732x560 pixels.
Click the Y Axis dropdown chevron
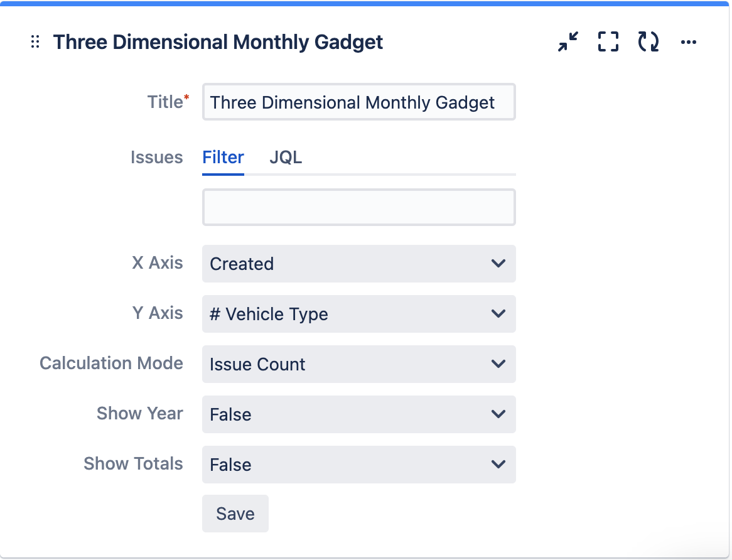pos(498,314)
